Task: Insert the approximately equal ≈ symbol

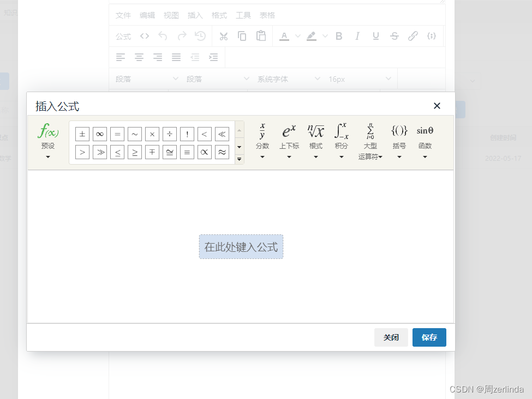Action: pos(222,152)
